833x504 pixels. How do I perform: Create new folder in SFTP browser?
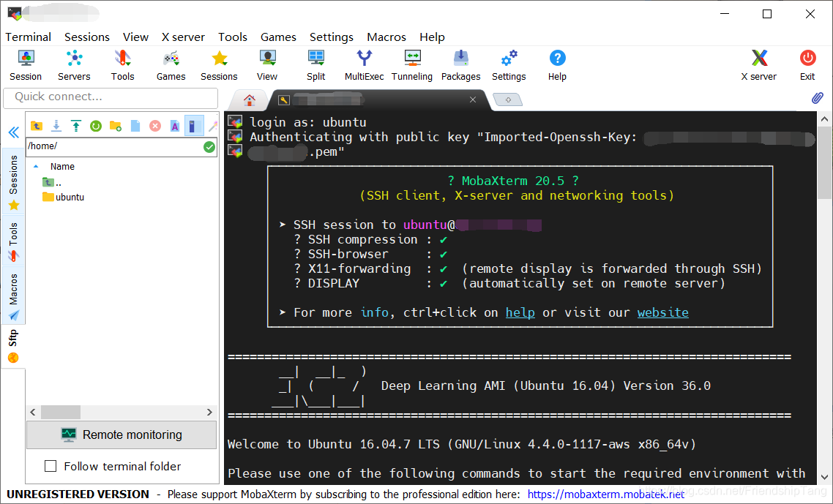click(115, 126)
